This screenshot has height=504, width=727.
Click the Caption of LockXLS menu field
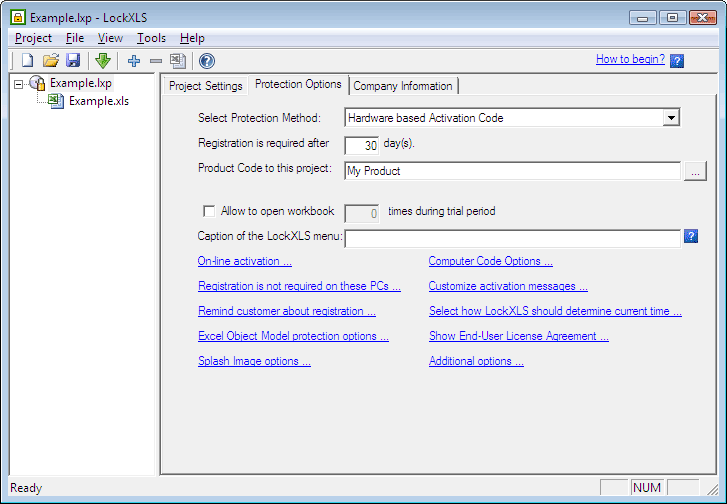click(x=512, y=238)
